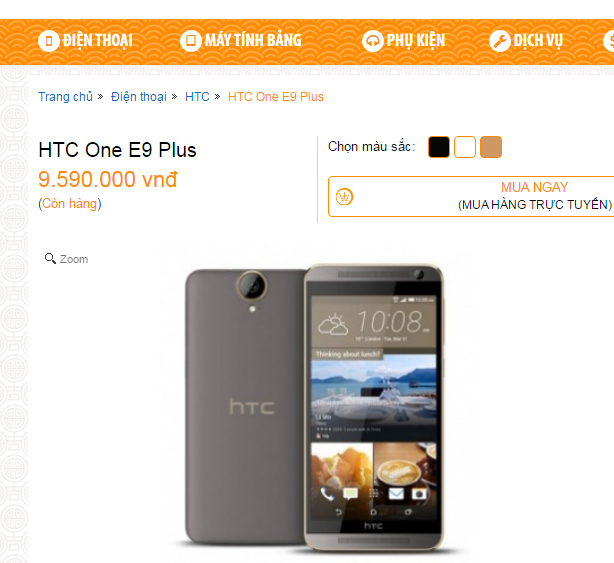The width and height of the screenshot is (614, 563).
Task: Click the headphone icon beside PHỤ KIỆN
Action: pyautogui.click(x=372, y=41)
